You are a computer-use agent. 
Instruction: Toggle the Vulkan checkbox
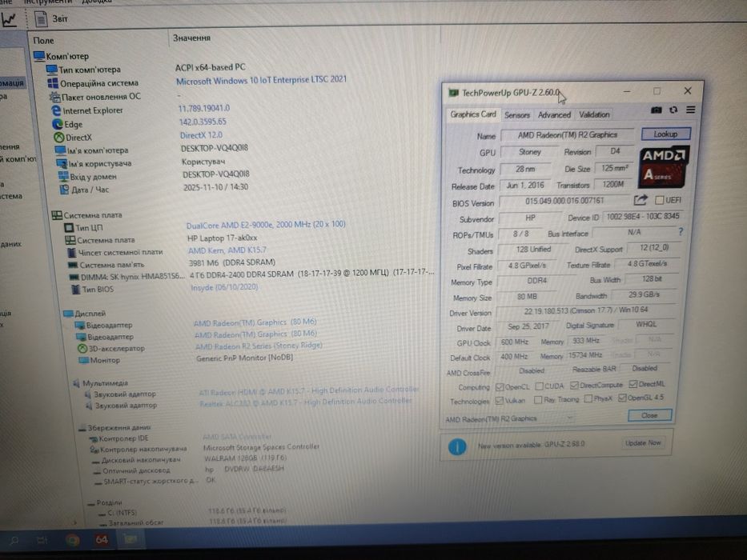pyautogui.click(x=500, y=401)
